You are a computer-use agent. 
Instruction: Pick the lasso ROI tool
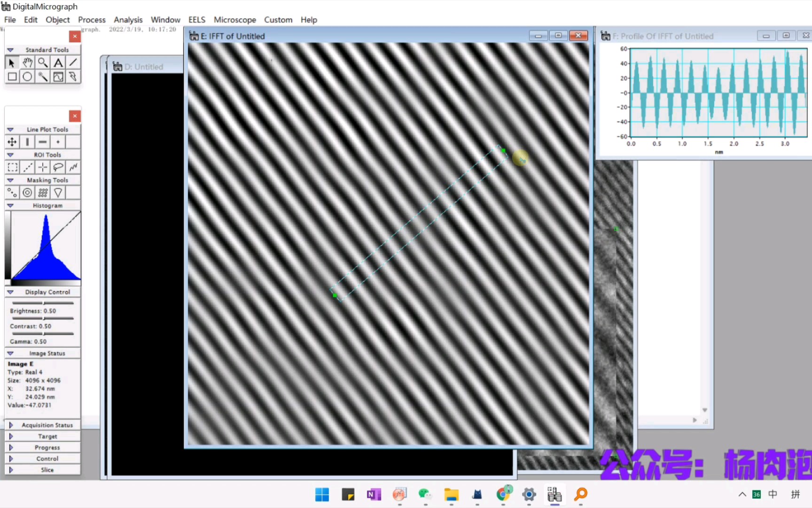[58, 167]
